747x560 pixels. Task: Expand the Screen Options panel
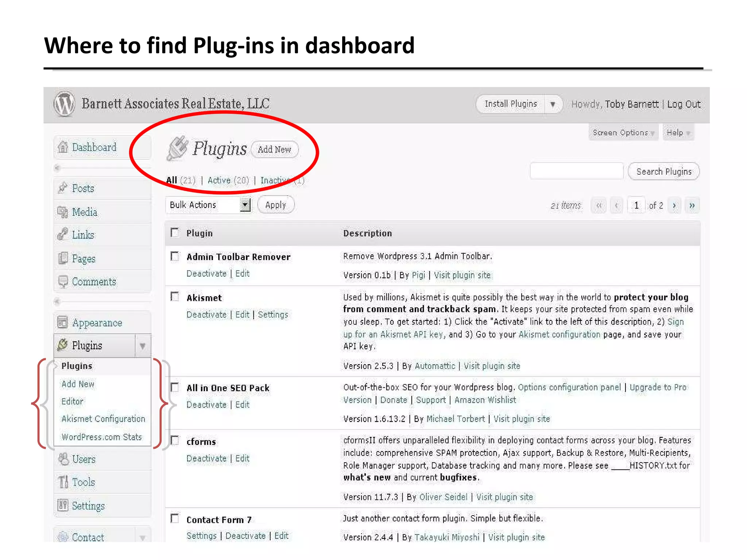[x=623, y=133]
